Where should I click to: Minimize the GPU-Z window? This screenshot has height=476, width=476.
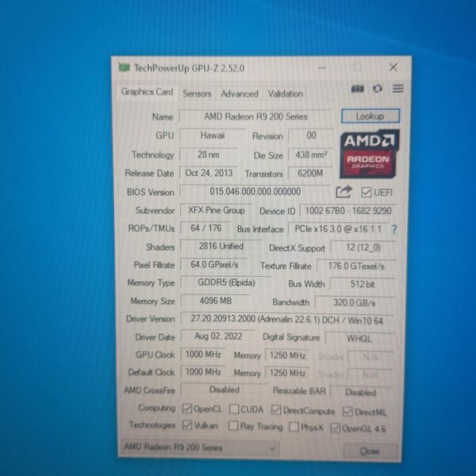pos(322,67)
